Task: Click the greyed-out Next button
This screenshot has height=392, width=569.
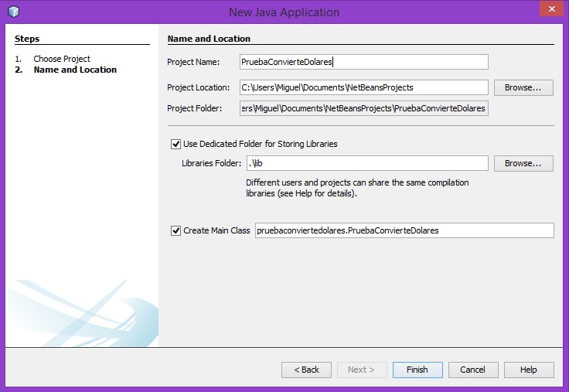Action: coord(361,370)
